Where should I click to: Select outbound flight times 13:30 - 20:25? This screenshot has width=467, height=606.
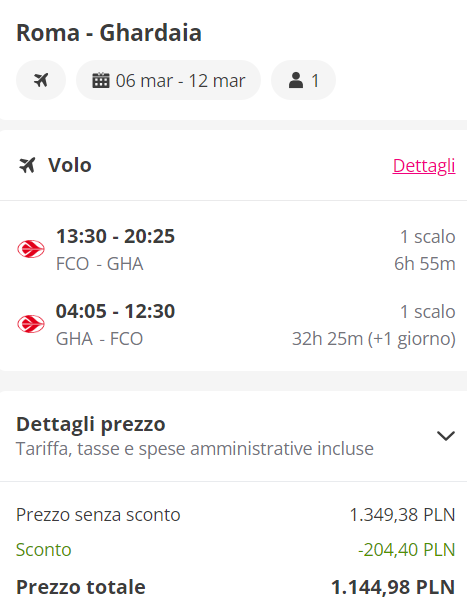point(116,236)
